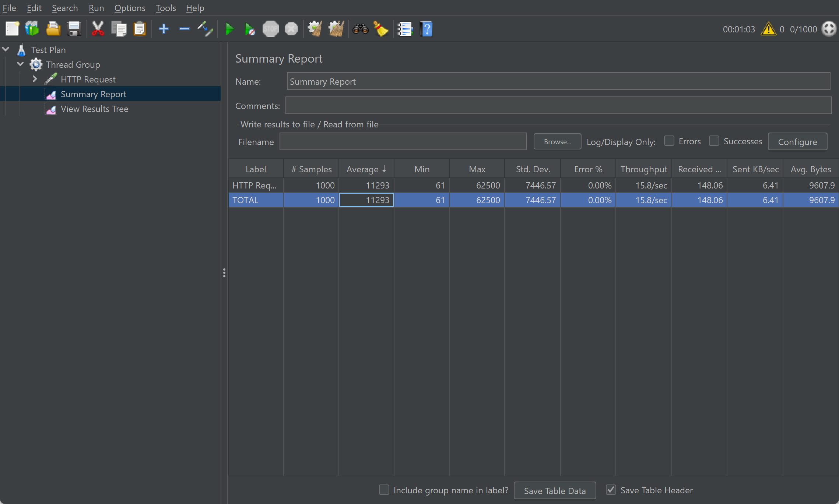839x504 pixels.
Task: Enable the Errors only checkbox
Action: (669, 141)
